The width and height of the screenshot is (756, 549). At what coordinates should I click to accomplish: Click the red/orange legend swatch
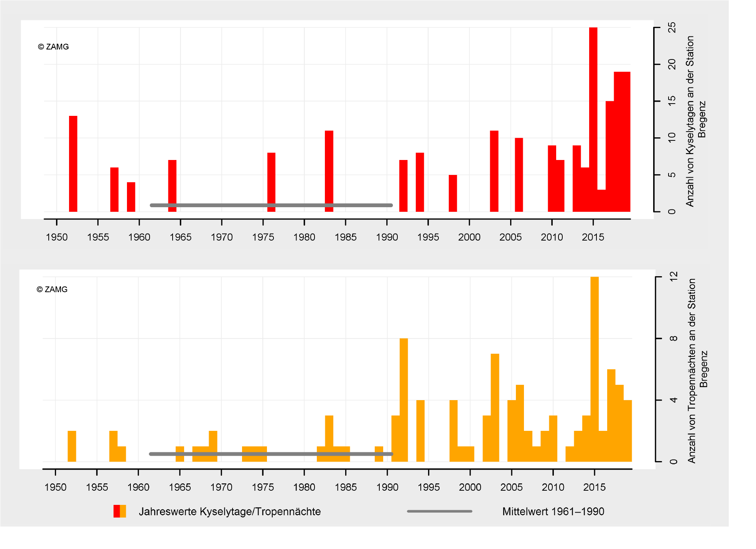[120, 511]
